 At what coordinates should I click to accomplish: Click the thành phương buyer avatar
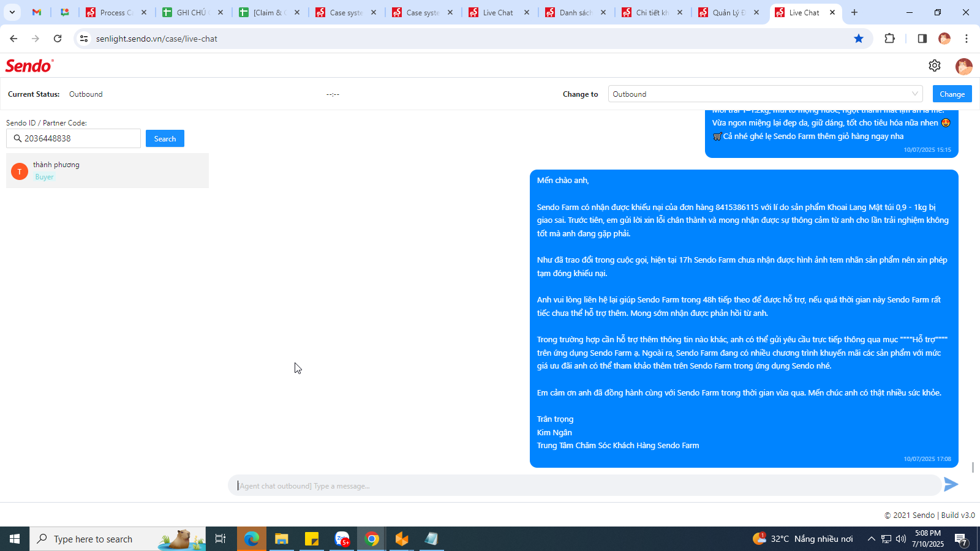coord(20,171)
